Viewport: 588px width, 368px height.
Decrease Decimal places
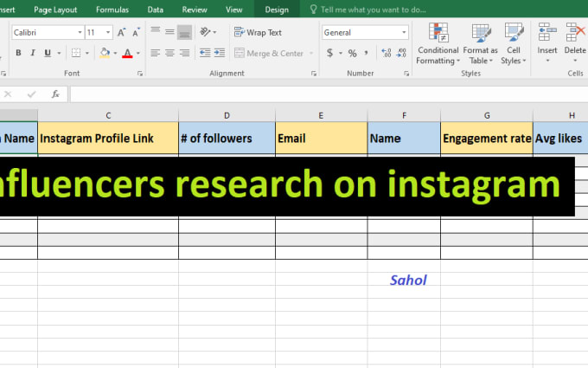click(401, 53)
